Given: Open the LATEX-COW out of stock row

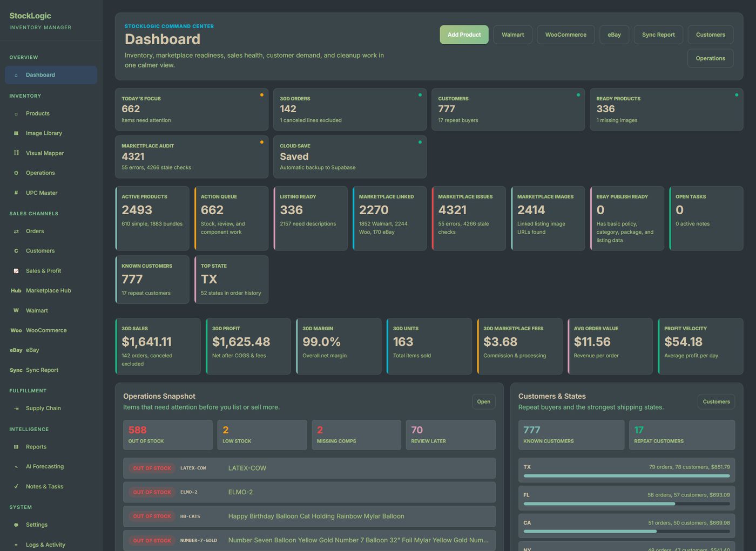Looking at the screenshot, I should 309,468.
